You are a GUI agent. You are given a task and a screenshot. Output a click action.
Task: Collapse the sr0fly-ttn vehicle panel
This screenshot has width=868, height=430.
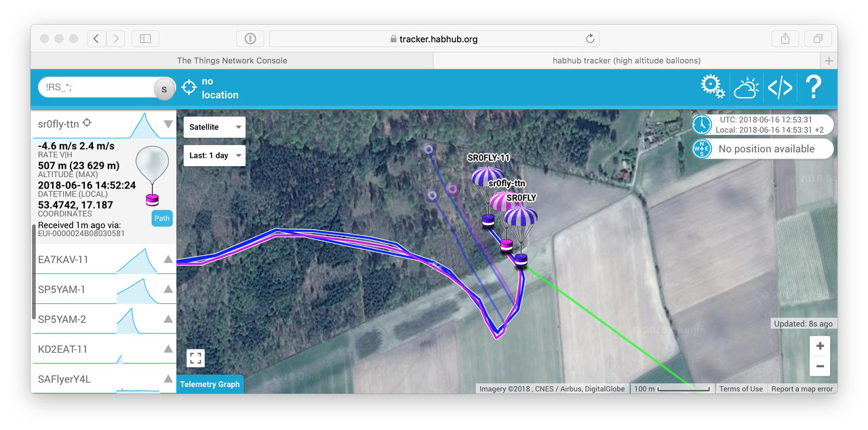[x=168, y=124]
